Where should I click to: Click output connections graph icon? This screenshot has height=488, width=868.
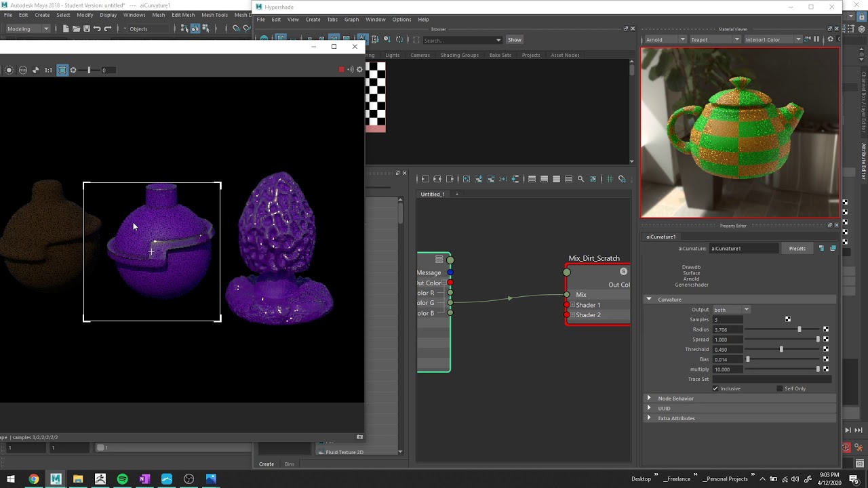(450, 179)
